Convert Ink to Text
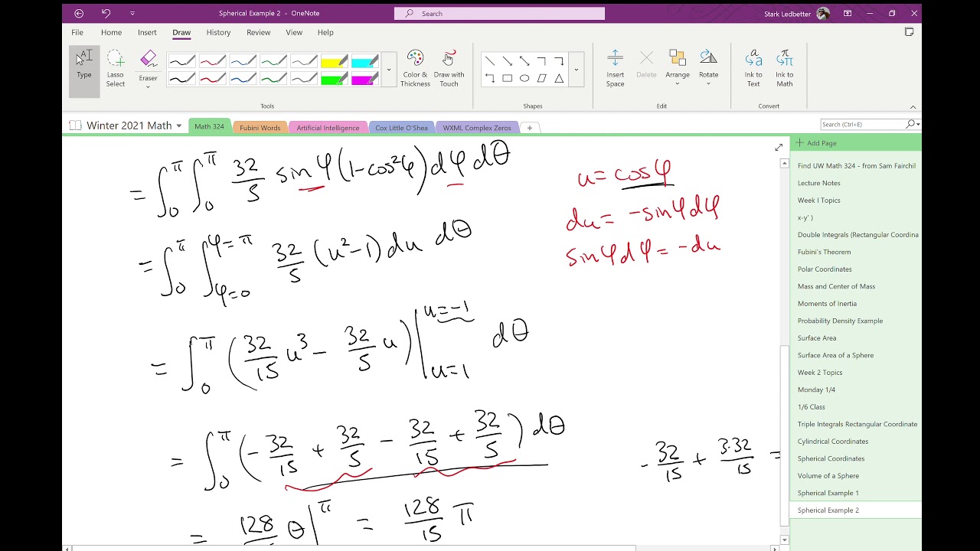This screenshot has width=980, height=551. [753, 69]
